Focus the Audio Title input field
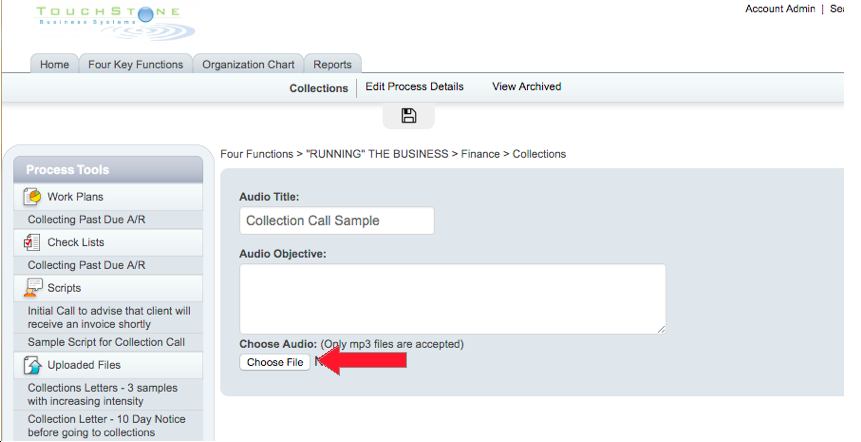The image size is (861, 442). (337, 221)
